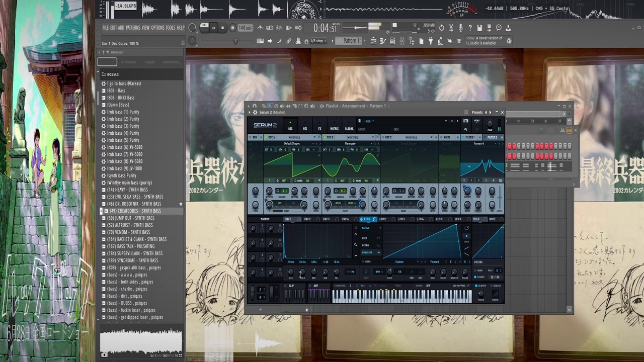Click the sample preview waveform in browser
The width and height of the screenshot is (644, 362).
(x=141, y=342)
